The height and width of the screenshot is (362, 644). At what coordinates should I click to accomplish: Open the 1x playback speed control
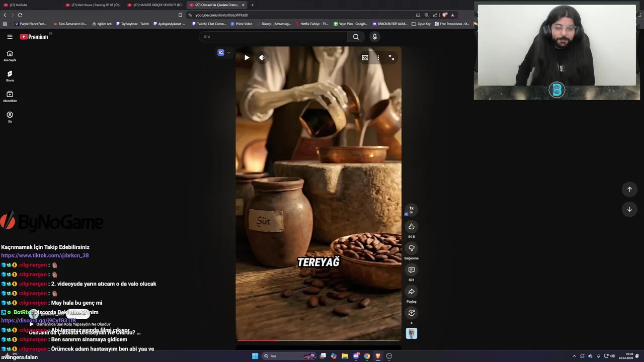pos(411,210)
